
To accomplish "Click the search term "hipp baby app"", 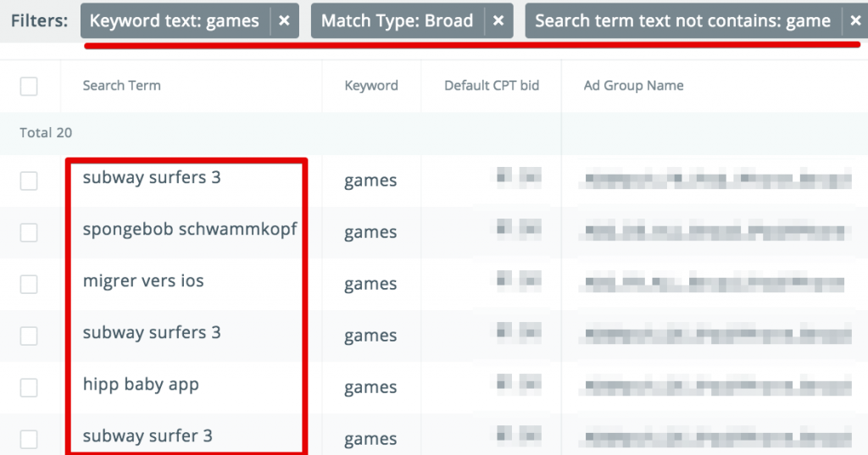I will point(141,385).
